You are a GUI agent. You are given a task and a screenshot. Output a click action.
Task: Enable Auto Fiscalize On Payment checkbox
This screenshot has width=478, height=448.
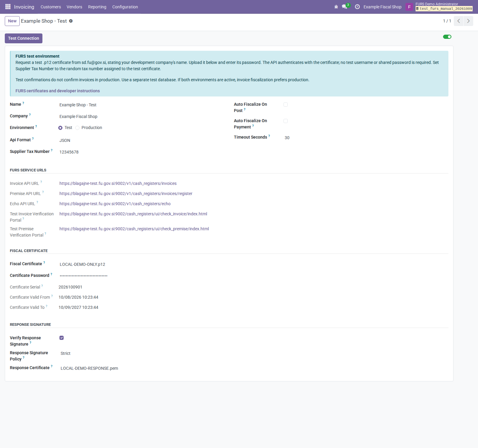click(x=286, y=121)
